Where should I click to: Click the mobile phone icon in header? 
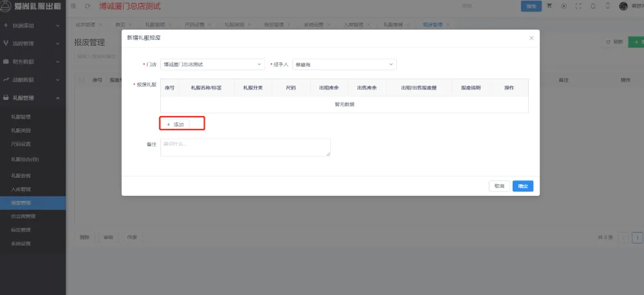(x=607, y=6)
